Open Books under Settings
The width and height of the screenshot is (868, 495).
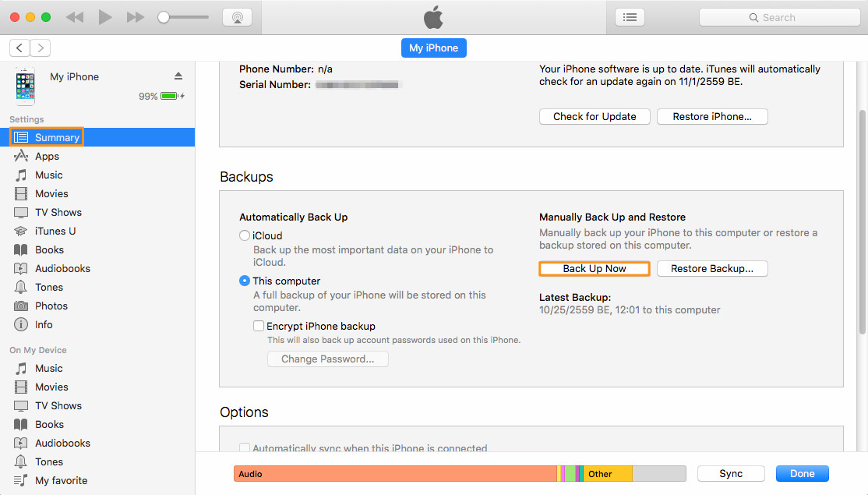click(x=49, y=250)
